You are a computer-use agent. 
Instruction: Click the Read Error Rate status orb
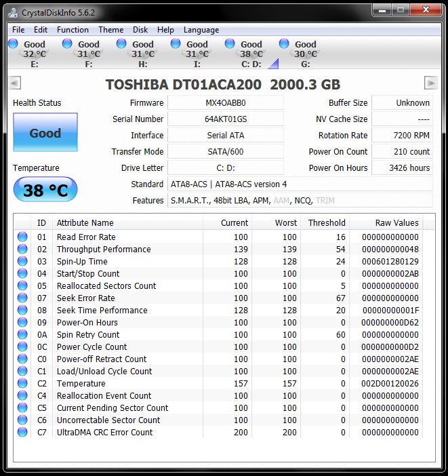pyautogui.click(x=22, y=237)
